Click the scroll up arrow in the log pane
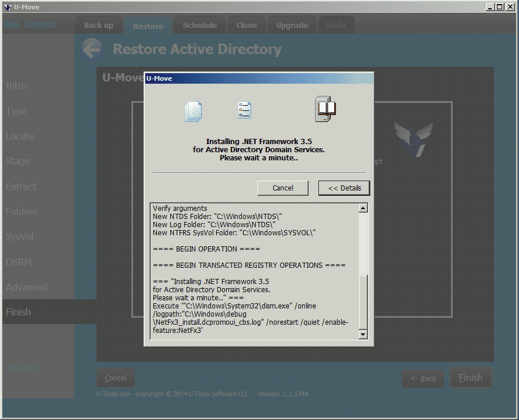Image resolution: width=519 pixels, height=420 pixels. click(363, 208)
